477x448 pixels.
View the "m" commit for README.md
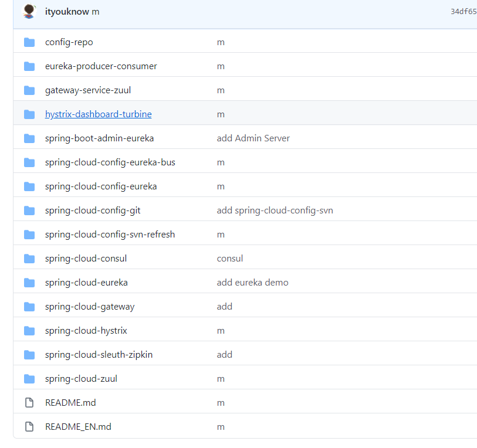click(221, 403)
